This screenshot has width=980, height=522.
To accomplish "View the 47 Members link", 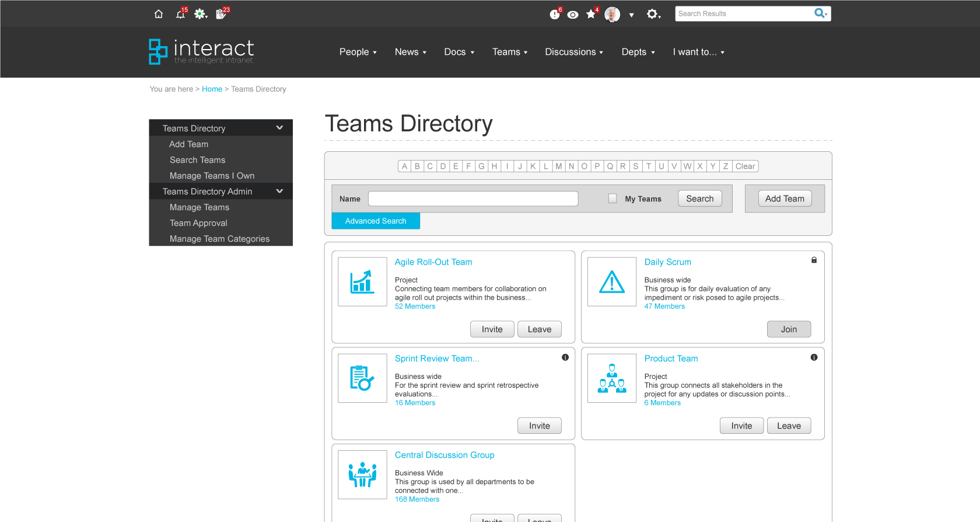I will coord(664,307).
